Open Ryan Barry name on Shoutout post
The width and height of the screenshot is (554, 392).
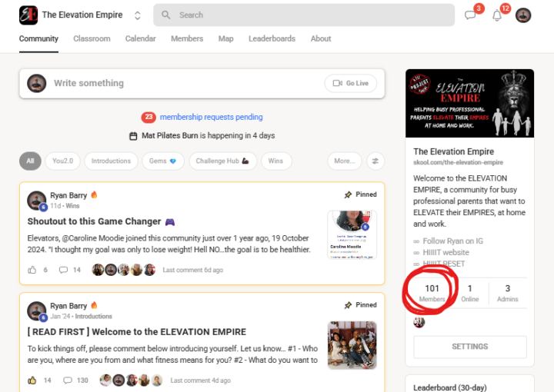pos(68,195)
